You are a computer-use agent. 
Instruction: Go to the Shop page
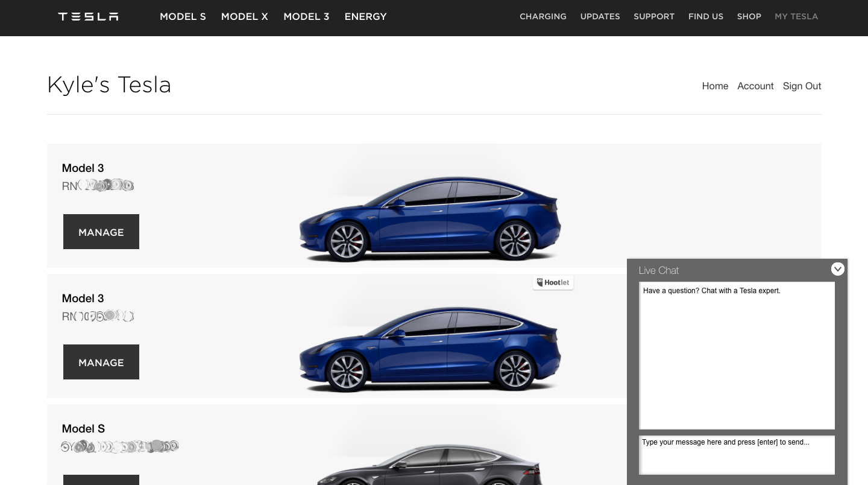tap(749, 16)
